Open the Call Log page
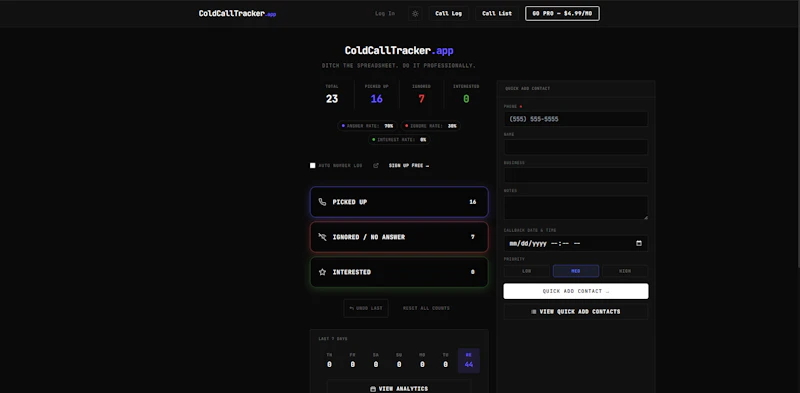This screenshot has height=393, width=800. tap(448, 14)
